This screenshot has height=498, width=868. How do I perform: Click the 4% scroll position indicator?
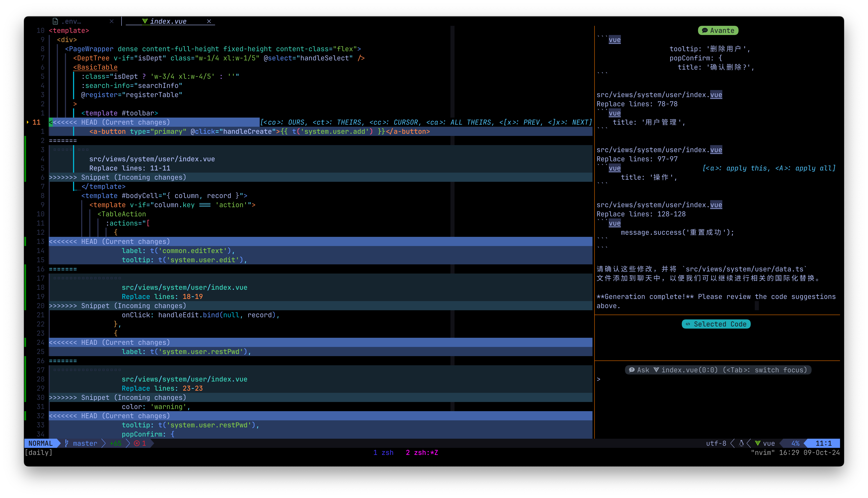tap(795, 443)
